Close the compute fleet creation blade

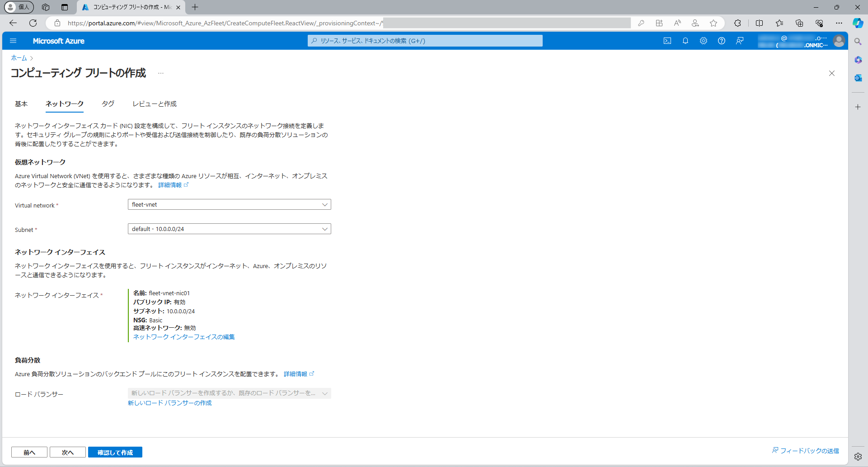[x=832, y=73]
